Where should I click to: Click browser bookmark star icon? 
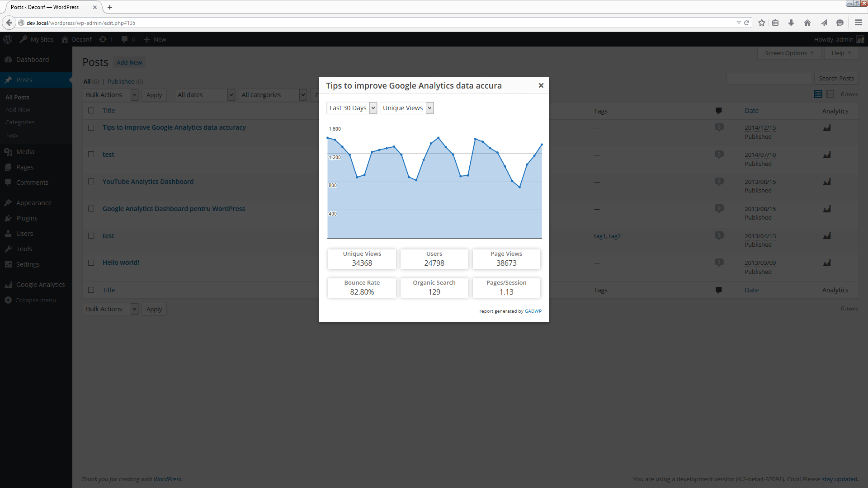pos(762,23)
